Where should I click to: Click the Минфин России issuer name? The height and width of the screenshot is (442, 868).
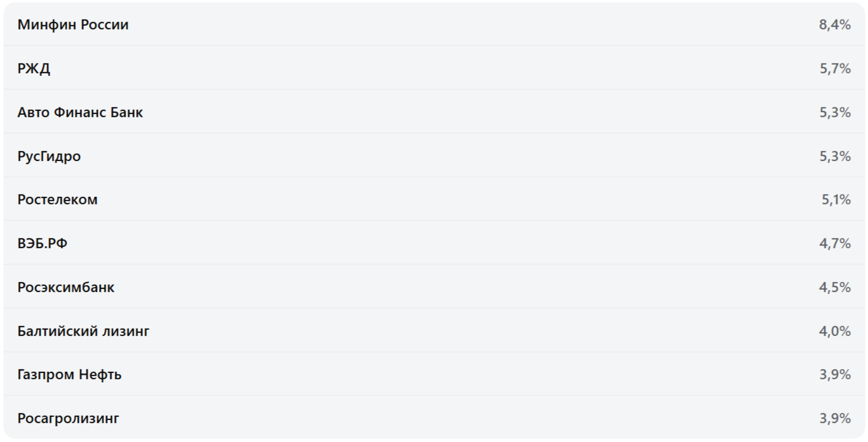pyautogui.click(x=73, y=25)
